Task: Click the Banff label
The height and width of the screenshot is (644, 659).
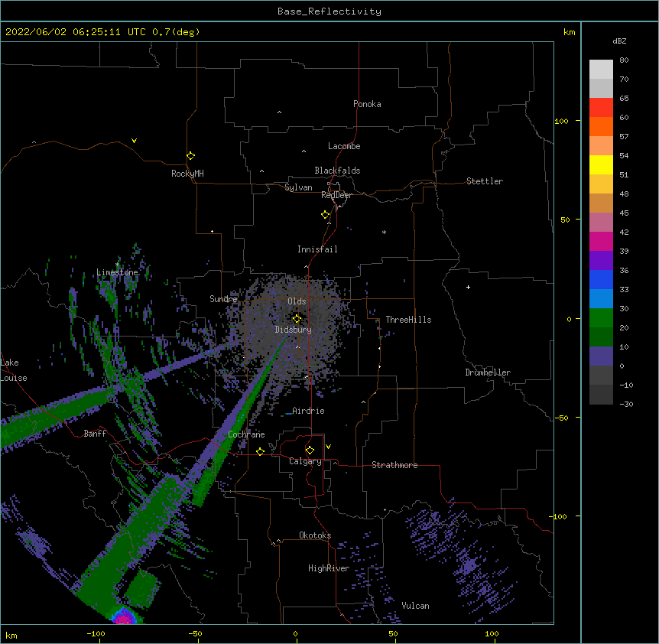Action: [x=95, y=434]
